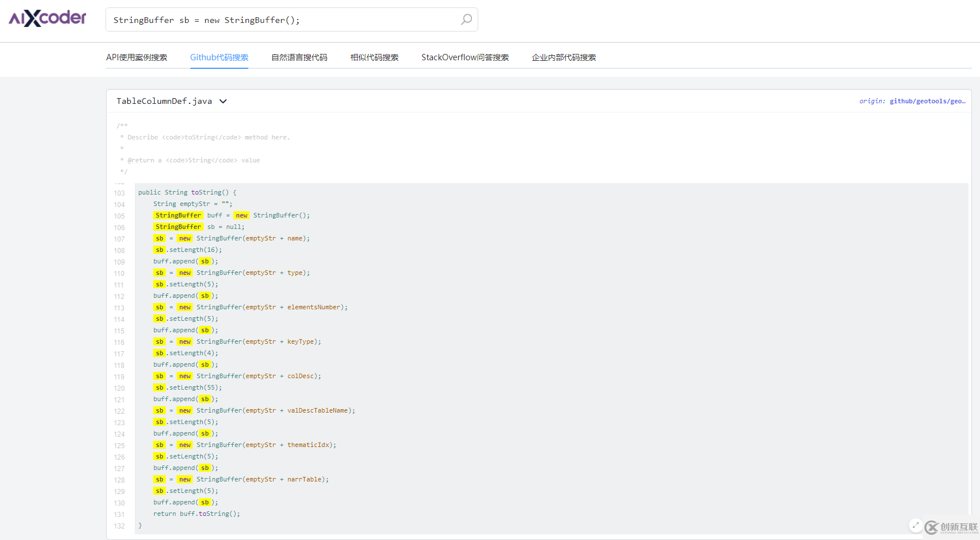The image size is (980, 540).
Task: Select the Github代码搜索 tab
Action: (x=219, y=57)
